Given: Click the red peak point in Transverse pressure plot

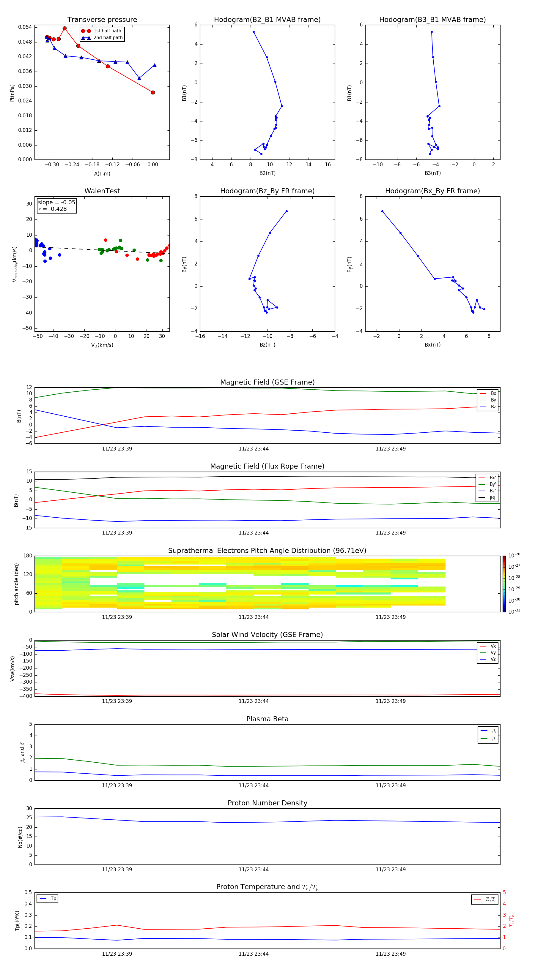Looking at the screenshot, I should tap(65, 29).
